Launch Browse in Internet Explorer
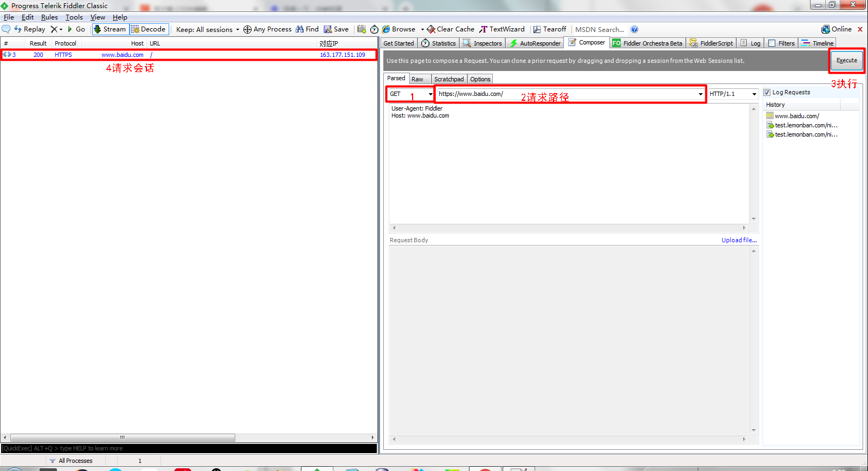The width and height of the screenshot is (868, 471). 398,29
